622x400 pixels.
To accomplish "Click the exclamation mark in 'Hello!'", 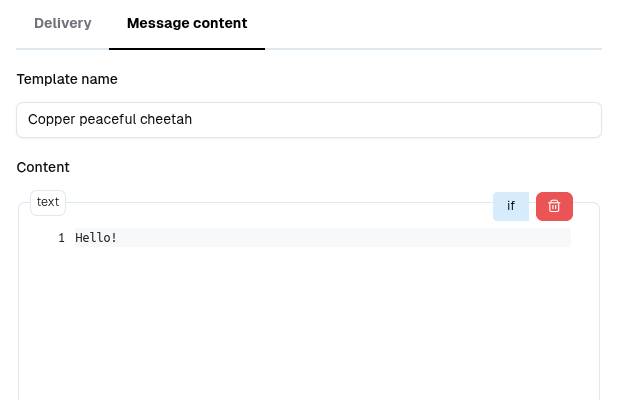I will click(x=114, y=238).
